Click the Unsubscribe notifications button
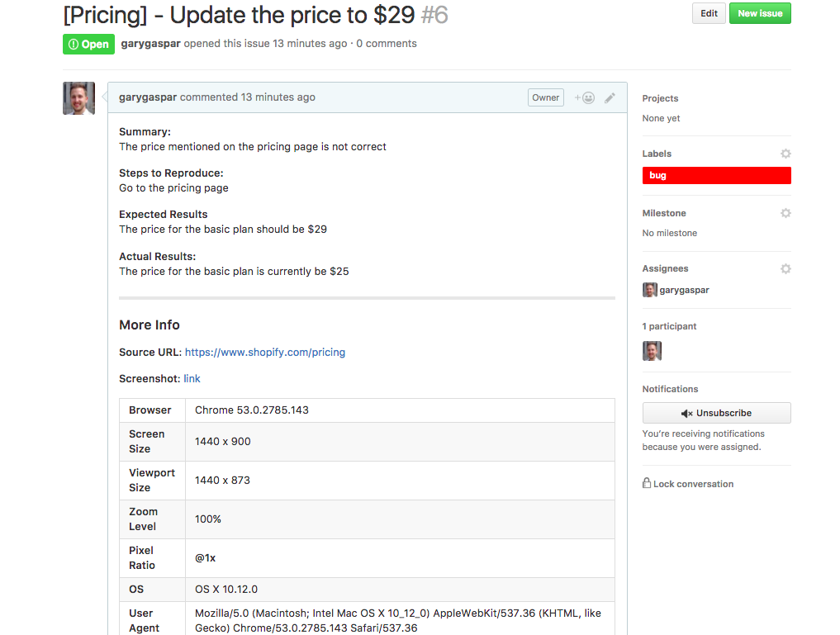Image resolution: width=840 pixels, height=635 pixels. 716,413
